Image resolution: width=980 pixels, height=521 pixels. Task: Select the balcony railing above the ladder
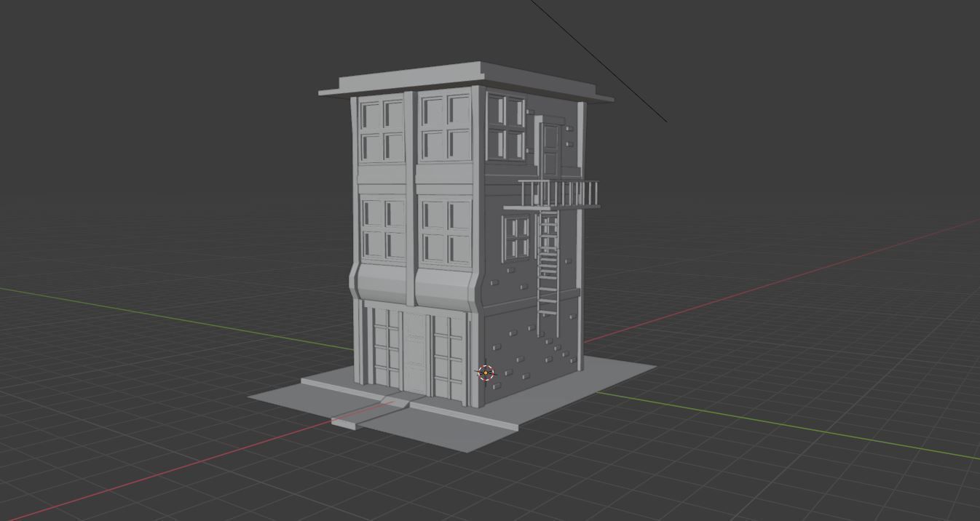click(559, 194)
